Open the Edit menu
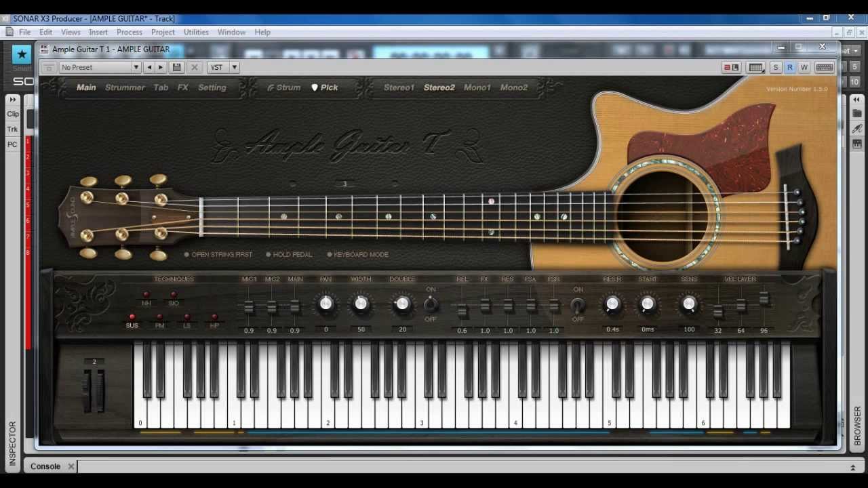 (x=46, y=32)
